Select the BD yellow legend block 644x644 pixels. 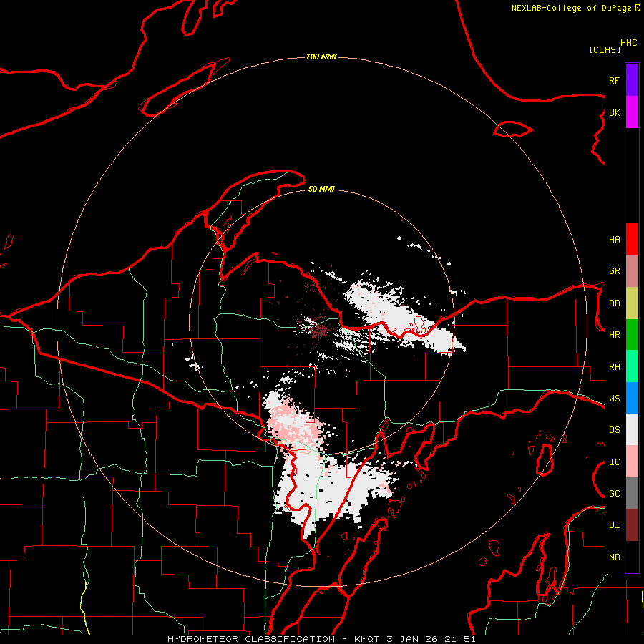[x=632, y=303]
